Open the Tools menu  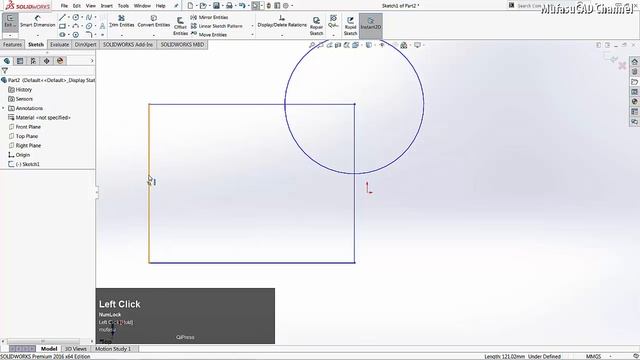123,6
